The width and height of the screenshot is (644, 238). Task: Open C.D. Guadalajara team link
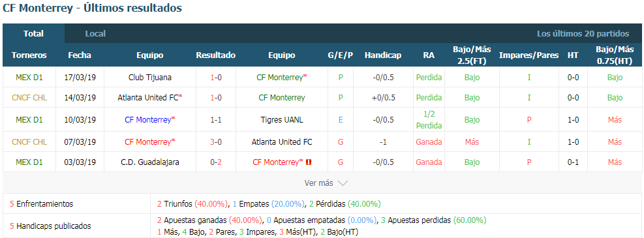click(x=150, y=162)
